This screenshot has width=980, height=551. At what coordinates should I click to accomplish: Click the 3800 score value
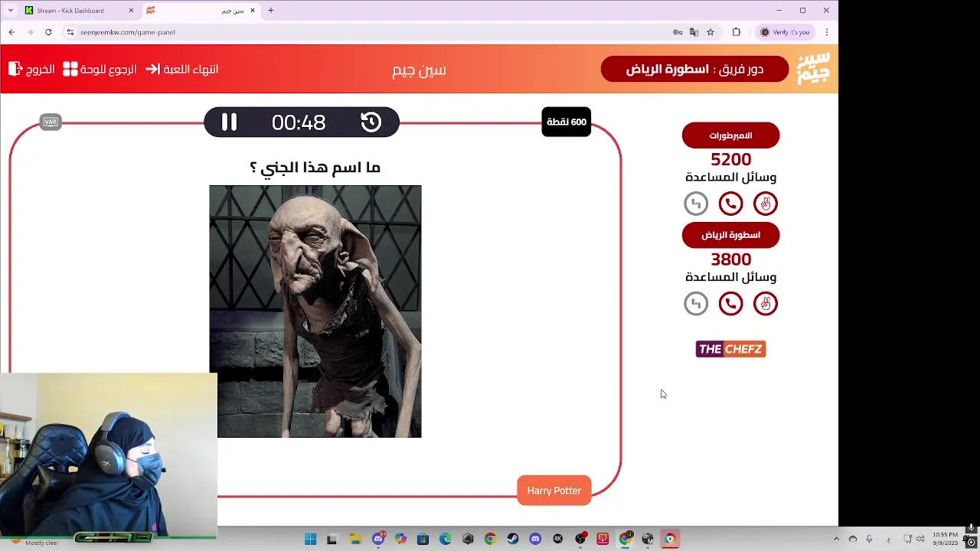[x=730, y=259]
